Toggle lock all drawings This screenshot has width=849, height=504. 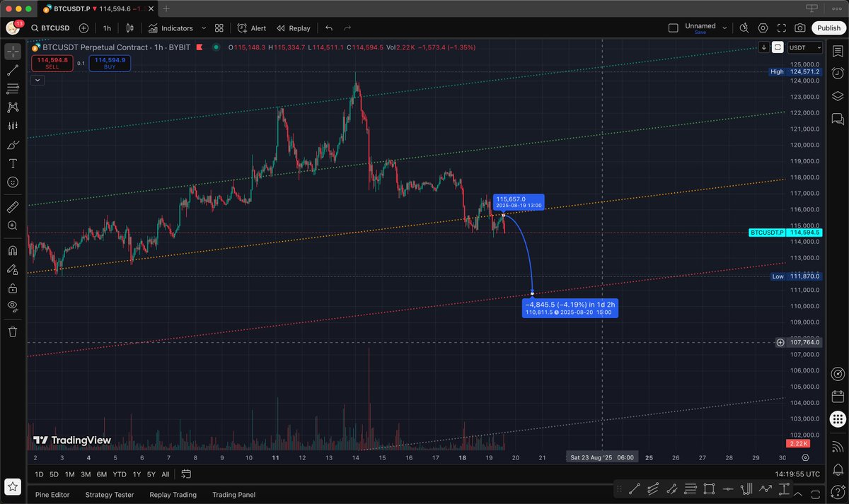click(13, 288)
